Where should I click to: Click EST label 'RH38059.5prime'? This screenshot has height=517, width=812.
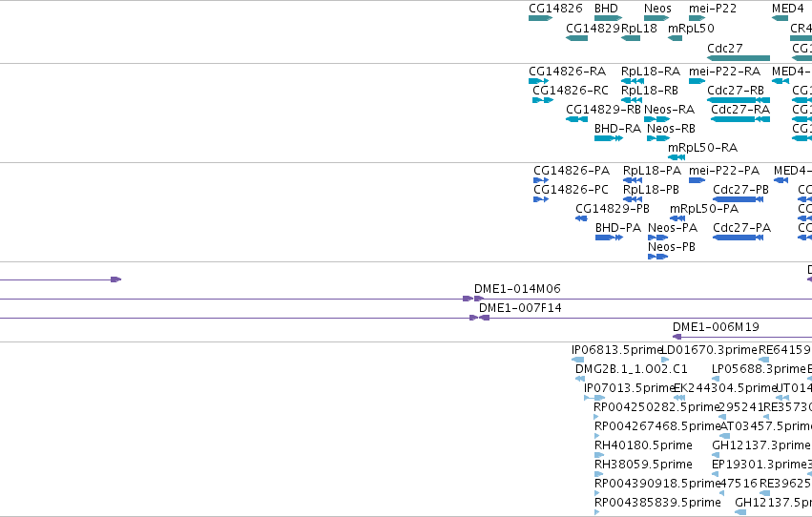(643, 465)
